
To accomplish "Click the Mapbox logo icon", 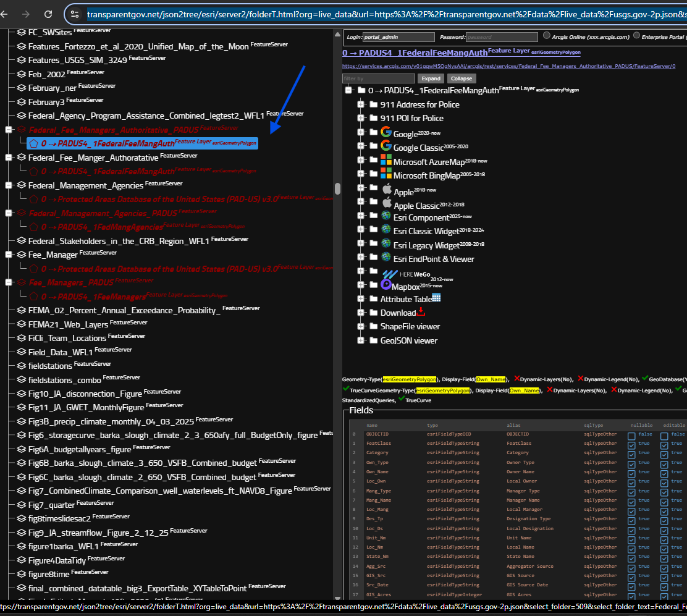I will (386, 285).
